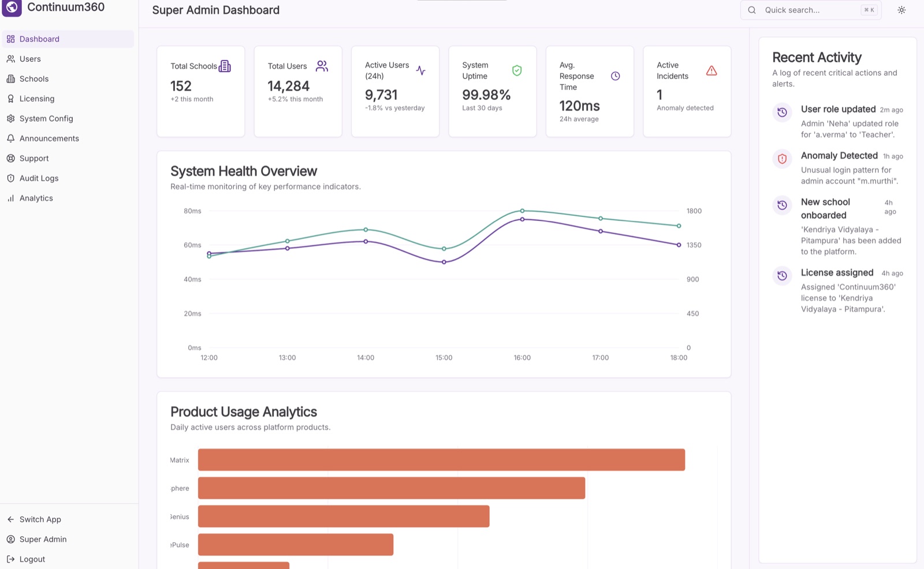Click the Product Usage Analytics heading
The width and height of the screenshot is (924, 569).
pyautogui.click(x=244, y=412)
